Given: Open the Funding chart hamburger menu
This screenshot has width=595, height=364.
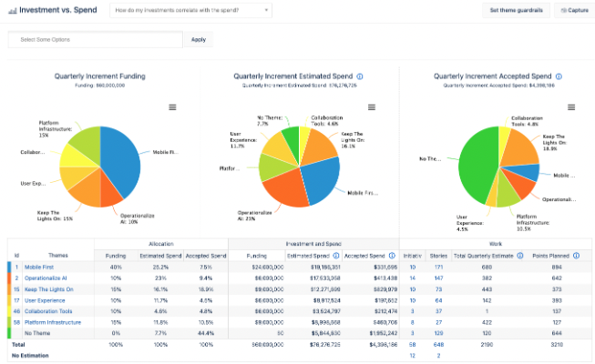Looking at the screenshot, I should tap(172, 107).
